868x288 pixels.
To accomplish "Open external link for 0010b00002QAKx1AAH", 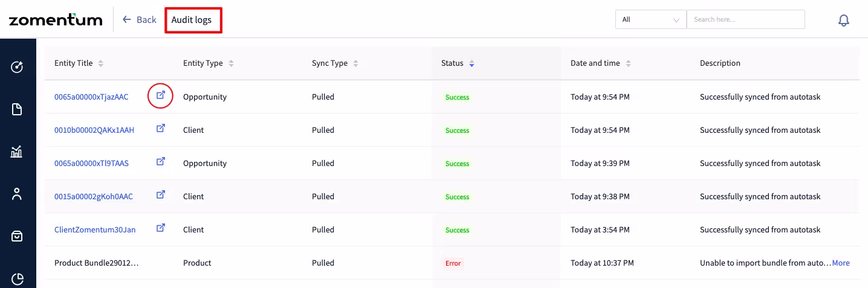I will pyautogui.click(x=161, y=129).
